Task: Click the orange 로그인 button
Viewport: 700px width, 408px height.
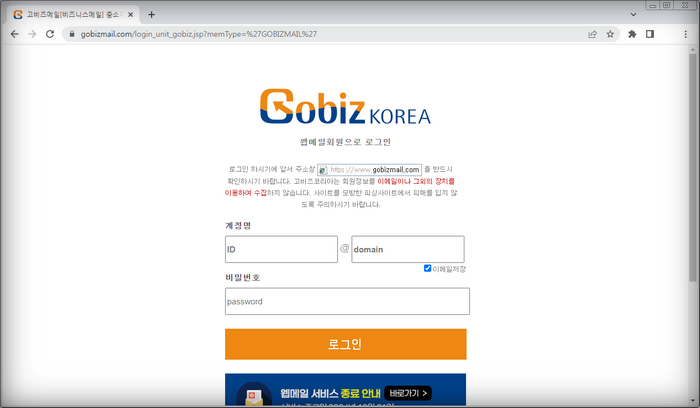Action: 346,344
